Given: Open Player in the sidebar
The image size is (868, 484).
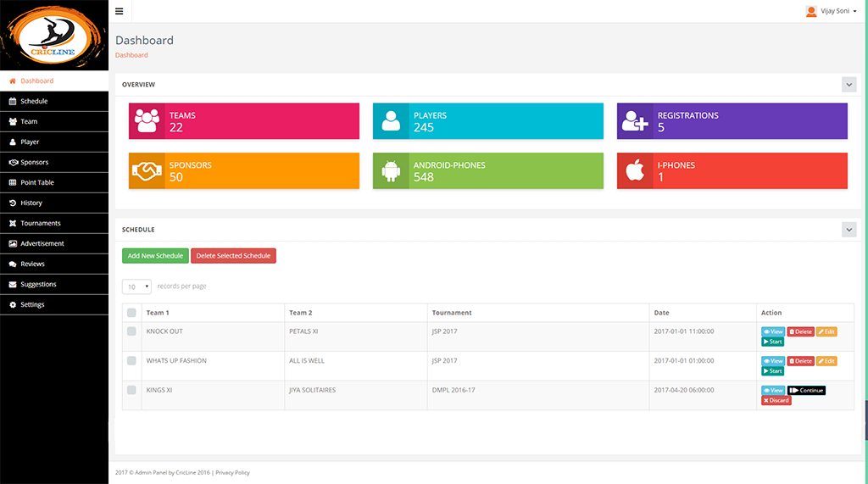Looking at the screenshot, I should point(54,142).
